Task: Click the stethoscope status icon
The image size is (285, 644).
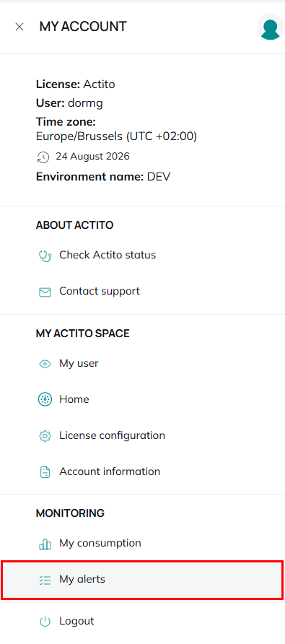Action: coord(45,256)
